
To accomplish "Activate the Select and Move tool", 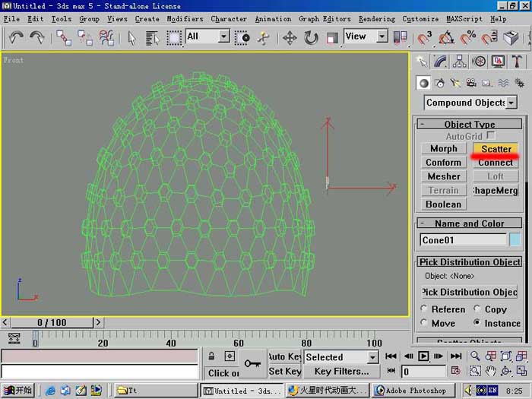I will pos(290,38).
